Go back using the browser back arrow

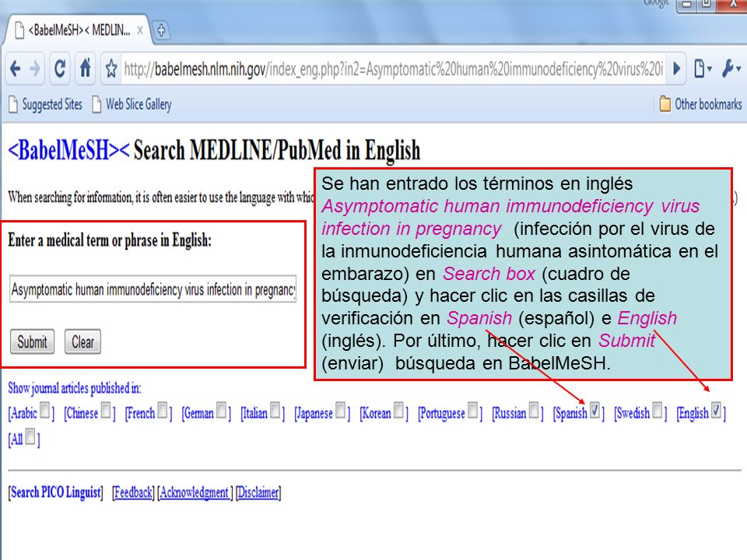coord(16,69)
